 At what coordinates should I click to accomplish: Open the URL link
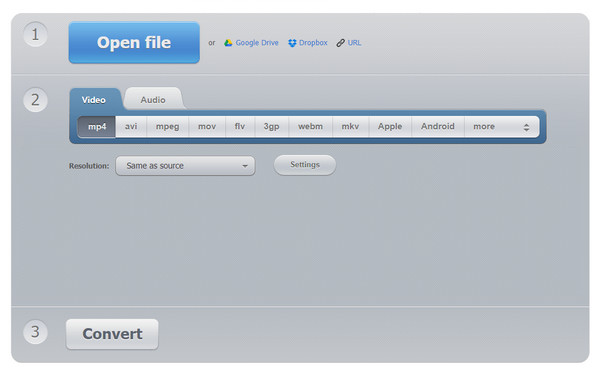click(354, 43)
